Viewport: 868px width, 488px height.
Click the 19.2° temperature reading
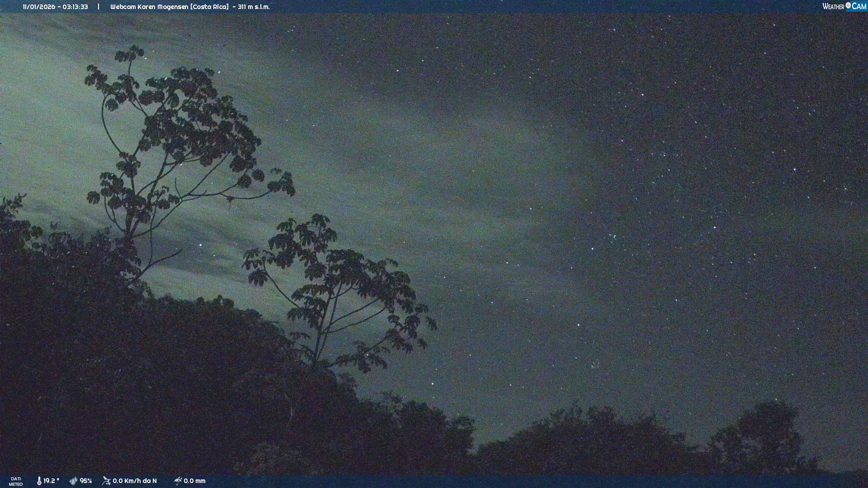click(51, 481)
